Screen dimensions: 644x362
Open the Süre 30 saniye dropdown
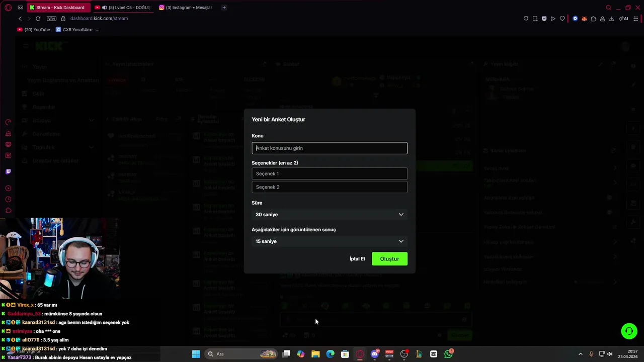pyautogui.click(x=330, y=215)
